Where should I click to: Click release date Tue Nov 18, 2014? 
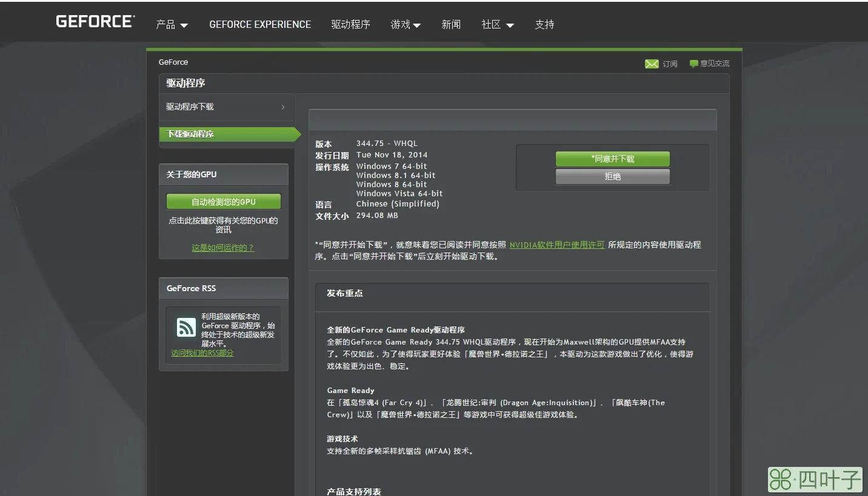coord(392,155)
